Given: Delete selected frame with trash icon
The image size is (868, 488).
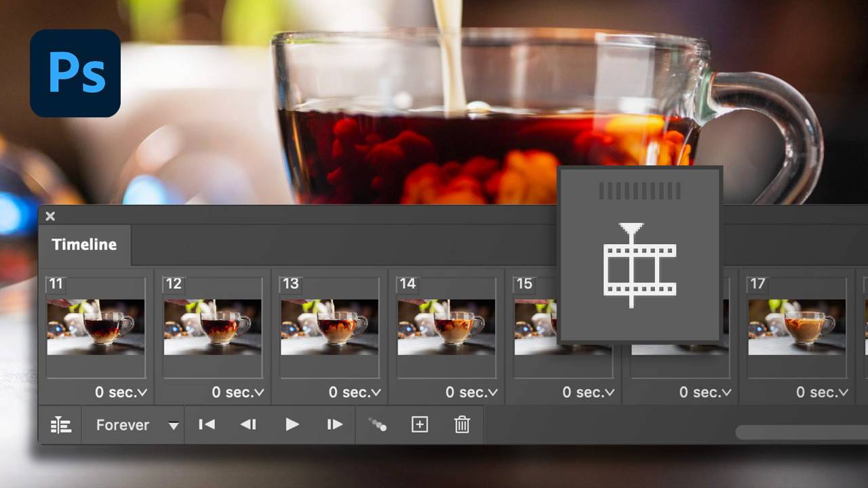Looking at the screenshot, I should pyautogui.click(x=462, y=425).
